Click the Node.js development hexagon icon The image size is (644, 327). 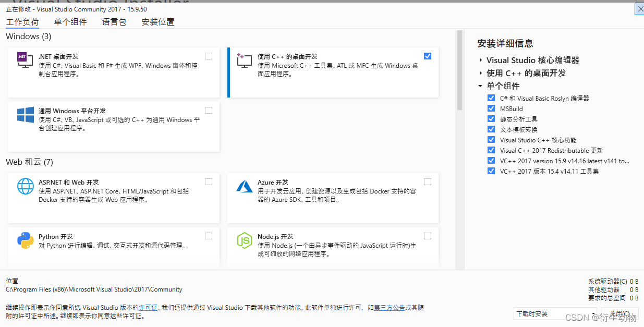tap(244, 240)
